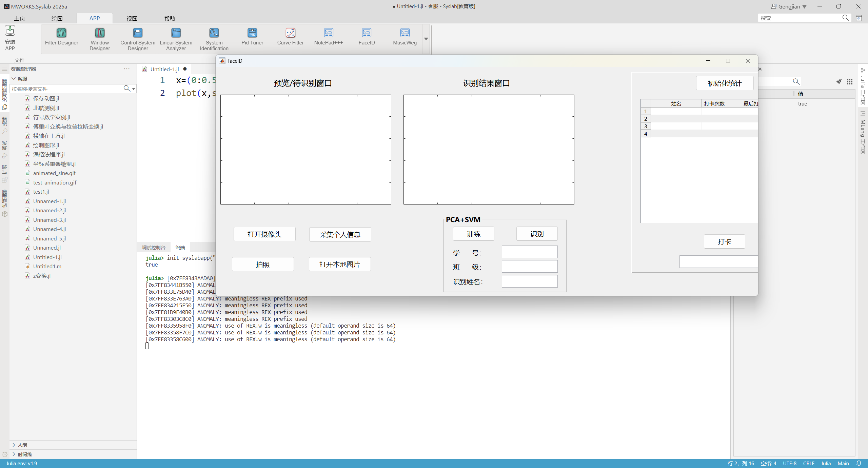Image resolution: width=868 pixels, height=468 pixels.
Task: Click the hamburger icon beside 资源管理器
Action: [x=5, y=69]
